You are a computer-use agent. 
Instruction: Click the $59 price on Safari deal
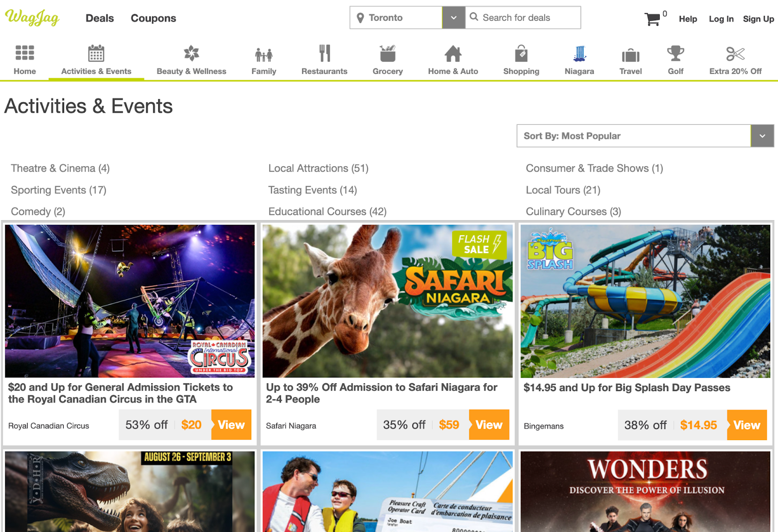(449, 425)
